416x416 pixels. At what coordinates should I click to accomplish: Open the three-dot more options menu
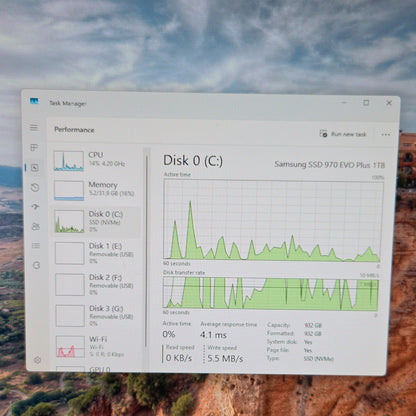[x=386, y=135]
